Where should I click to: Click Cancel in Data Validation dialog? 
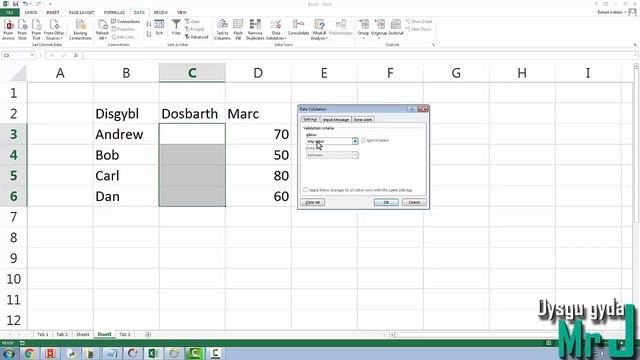[x=414, y=202]
